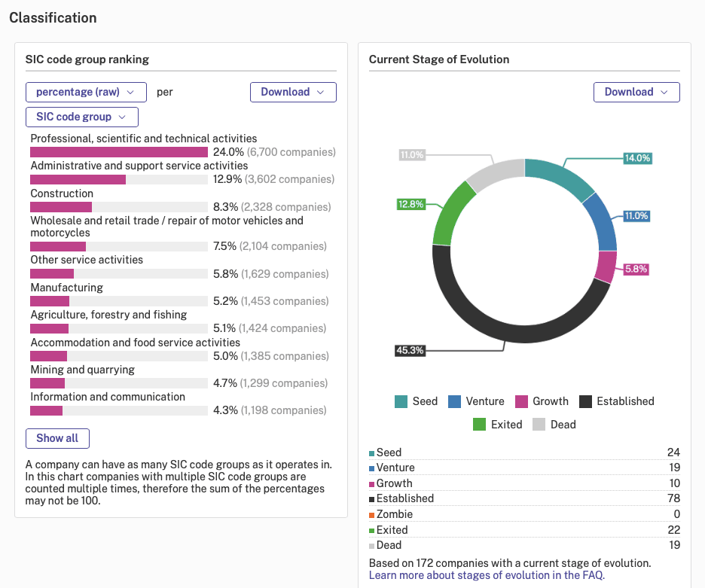
Task: Toggle the Established legend swatch
Action: (585, 401)
